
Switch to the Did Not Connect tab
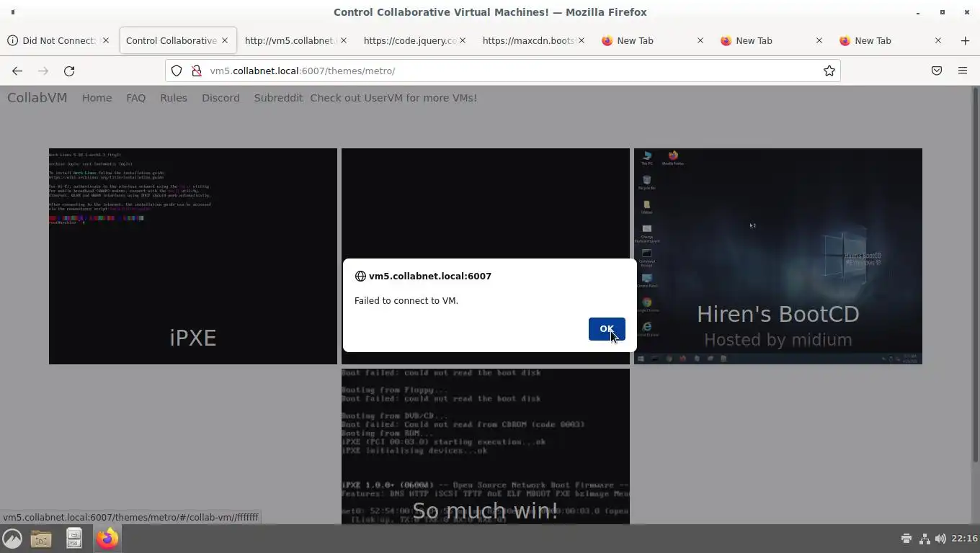(x=58, y=40)
